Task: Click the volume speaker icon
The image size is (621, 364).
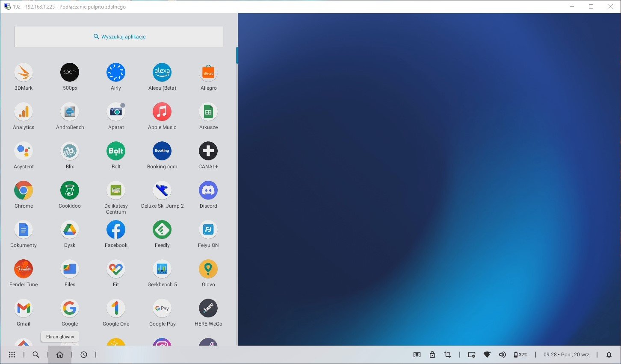Action: [503, 355]
